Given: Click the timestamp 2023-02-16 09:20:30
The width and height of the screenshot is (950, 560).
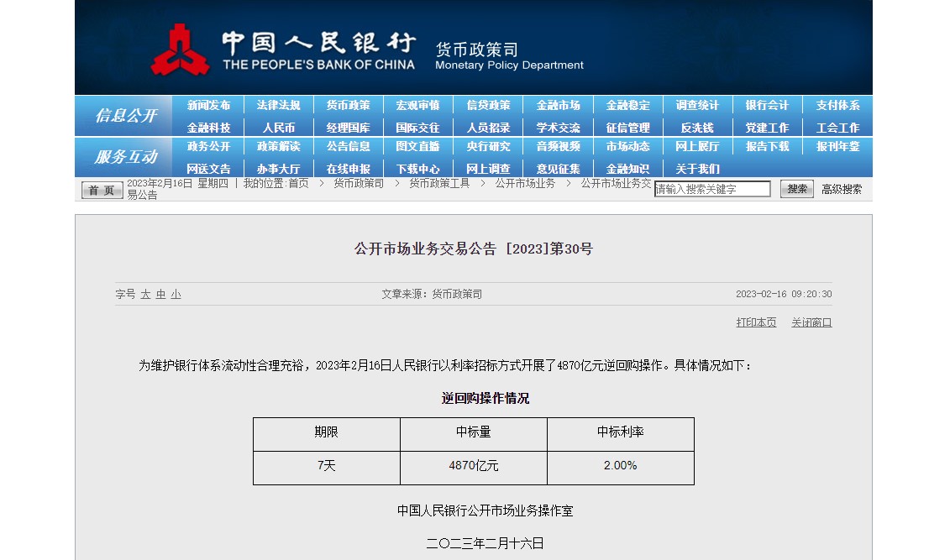Looking at the screenshot, I should point(784,294).
